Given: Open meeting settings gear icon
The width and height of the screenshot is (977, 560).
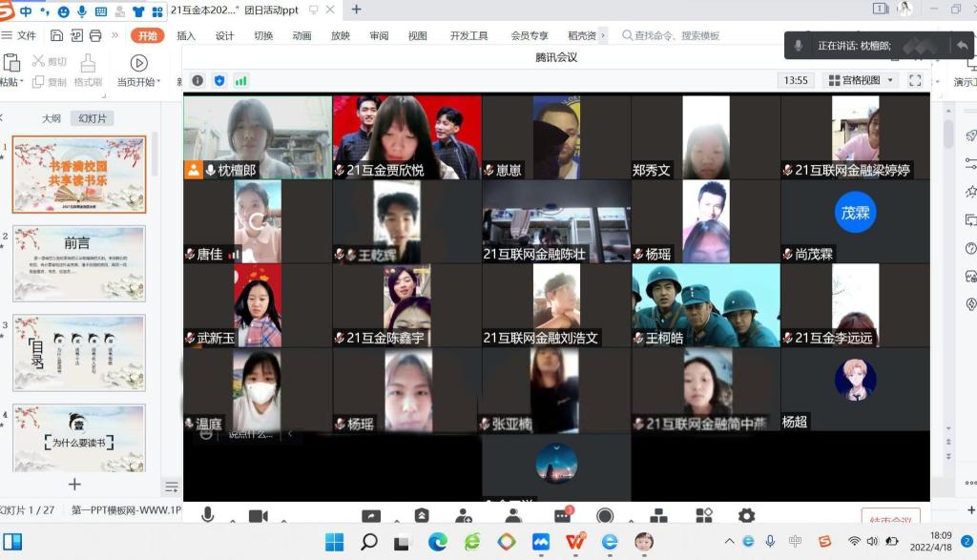Looking at the screenshot, I should click(746, 515).
